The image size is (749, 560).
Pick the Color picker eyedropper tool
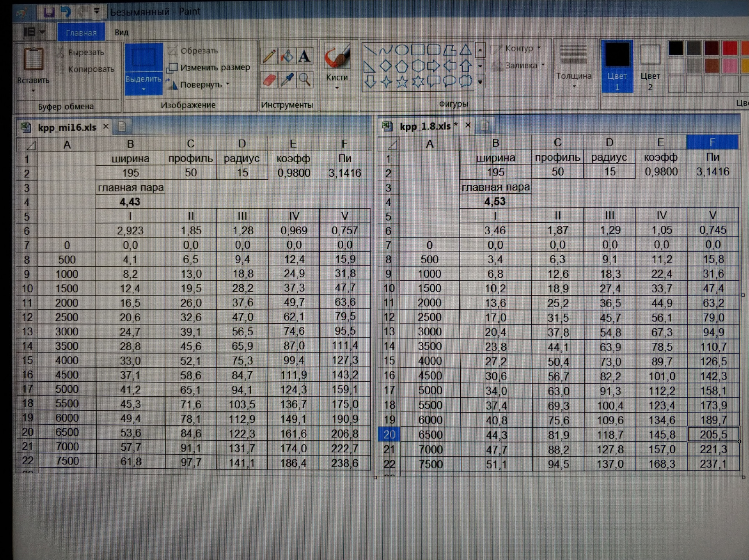pyautogui.click(x=287, y=80)
